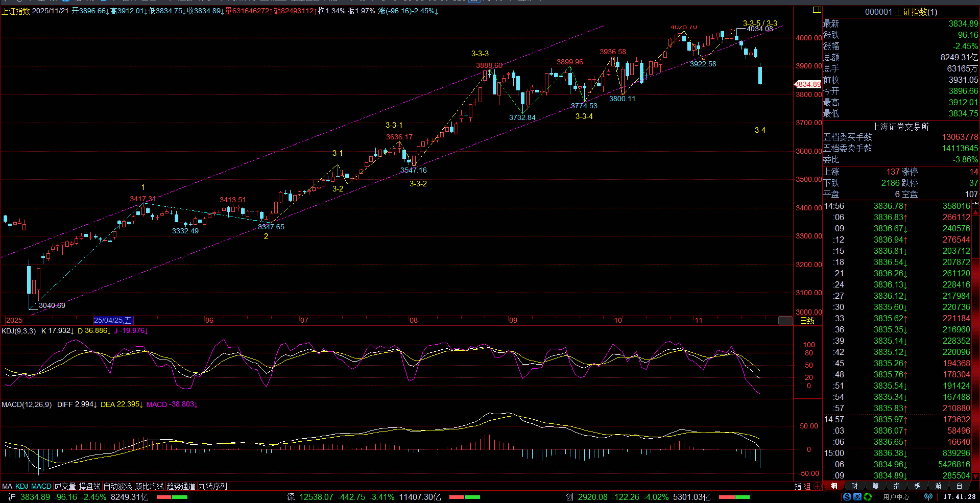980x503 pixels.
Task: Click the network signal antenna icon
Action: click(929, 497)
